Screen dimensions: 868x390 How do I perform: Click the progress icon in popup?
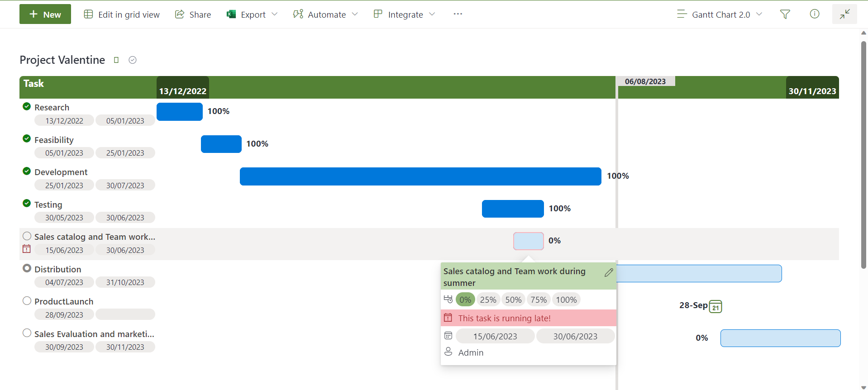(448, 300)
